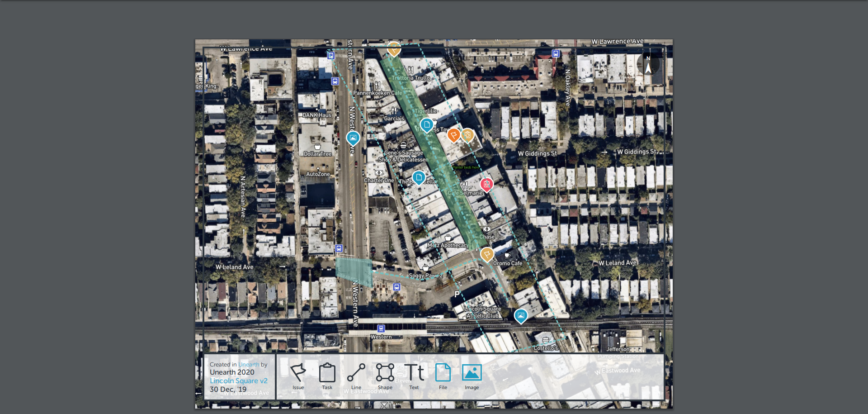
Task: Click the blue Image icon in the legend
Action: pos(472,372)
